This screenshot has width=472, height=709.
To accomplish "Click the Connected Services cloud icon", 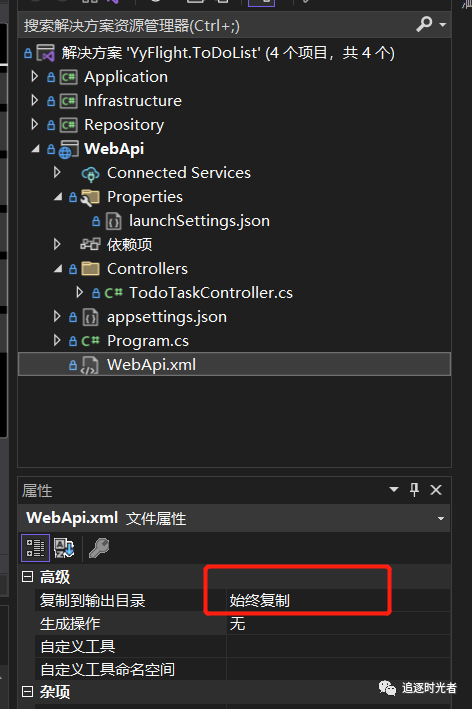I will (90, 173).
